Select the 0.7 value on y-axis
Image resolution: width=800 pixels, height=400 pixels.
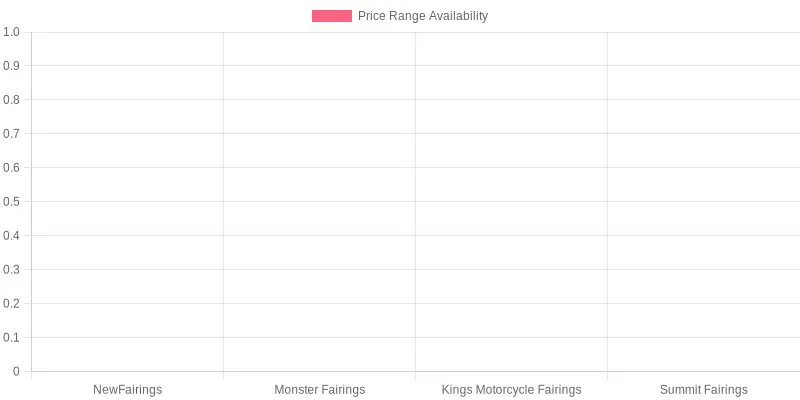(x=11, y=134)
